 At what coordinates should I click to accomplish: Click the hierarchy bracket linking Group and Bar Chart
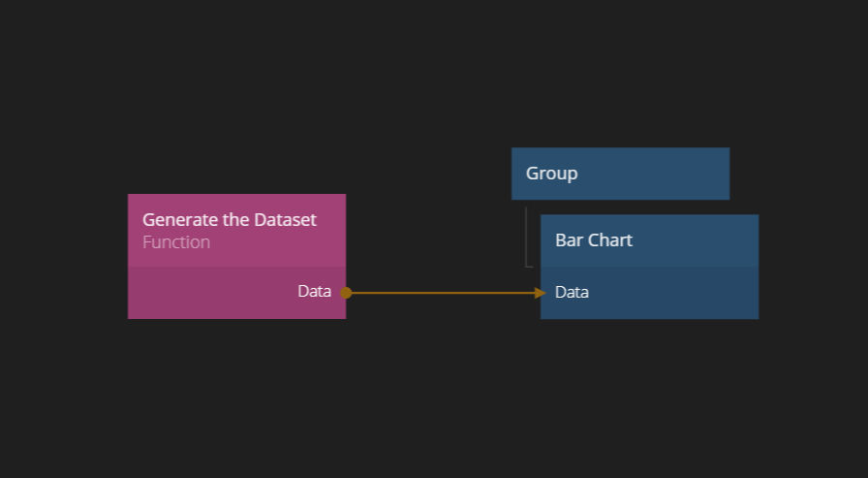tap(526, 238)
